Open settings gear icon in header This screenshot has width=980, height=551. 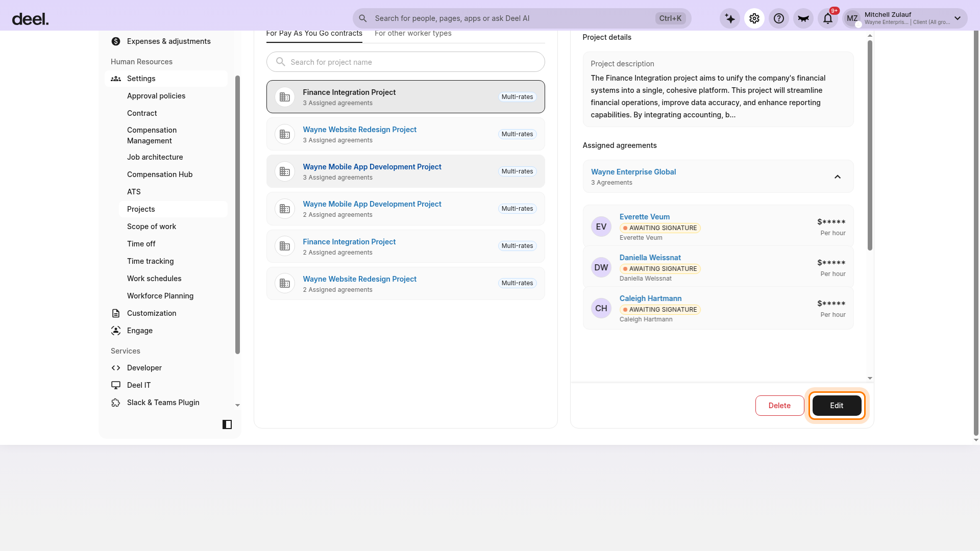(754, 18)
